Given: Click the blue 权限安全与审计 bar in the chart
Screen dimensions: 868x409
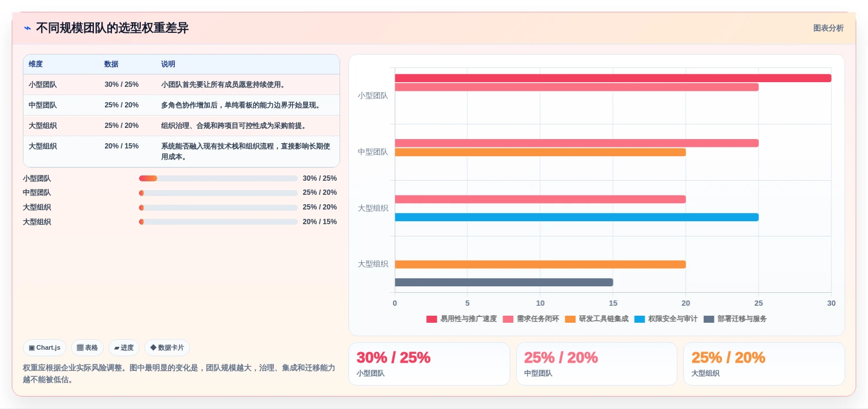Looking at the screenshot, I should [577, 217].
